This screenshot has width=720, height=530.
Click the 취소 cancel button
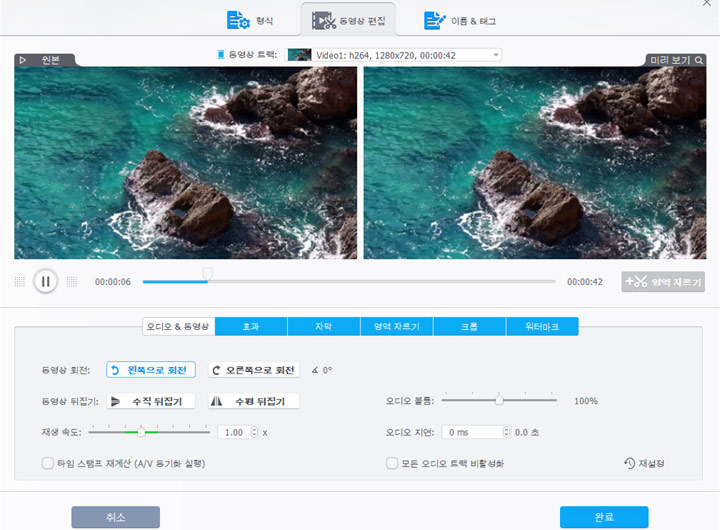coord(116,517)
